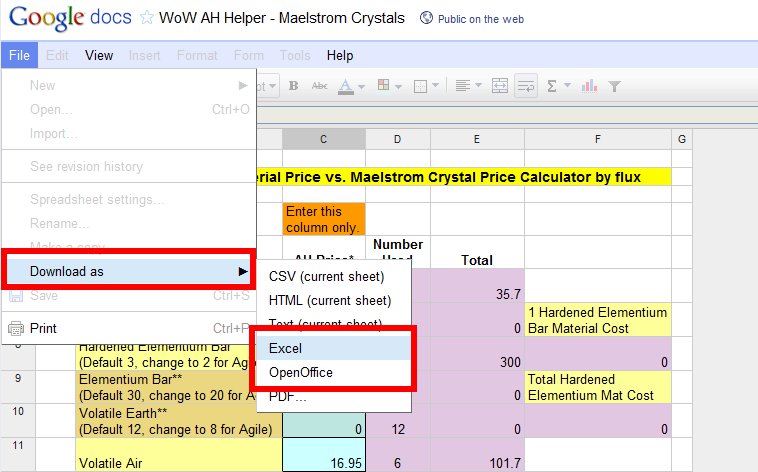Open the File menu
Image resolution: width=758 pixels, height=472 pixels.
pos(19,56)
